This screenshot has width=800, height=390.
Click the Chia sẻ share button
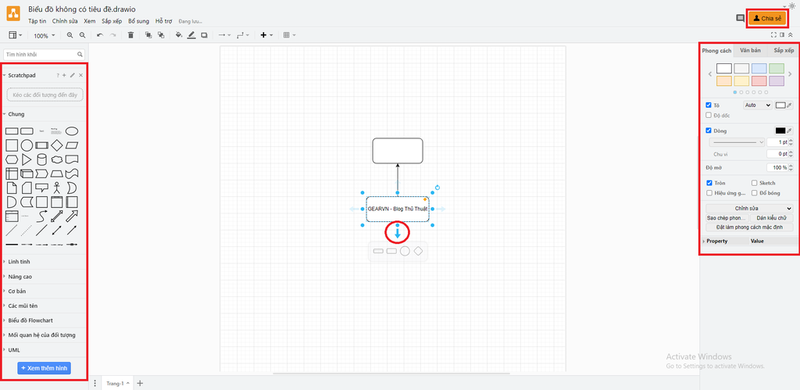click(767, 19)
